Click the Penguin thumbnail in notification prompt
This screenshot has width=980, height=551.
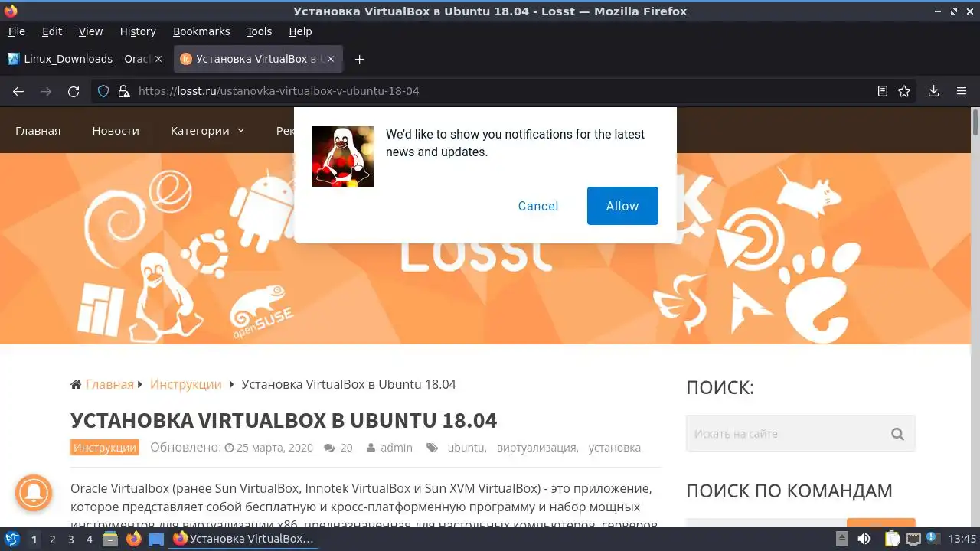click(343, 156)
